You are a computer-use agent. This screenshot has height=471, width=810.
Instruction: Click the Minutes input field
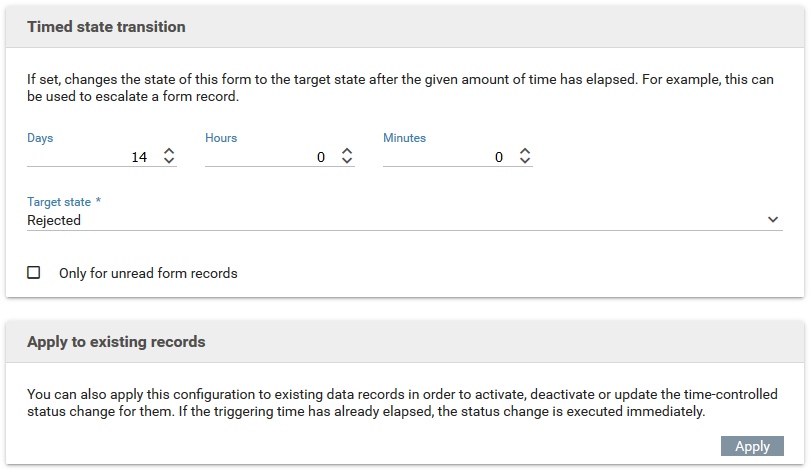pyautogui.click(x=446, y=157)
